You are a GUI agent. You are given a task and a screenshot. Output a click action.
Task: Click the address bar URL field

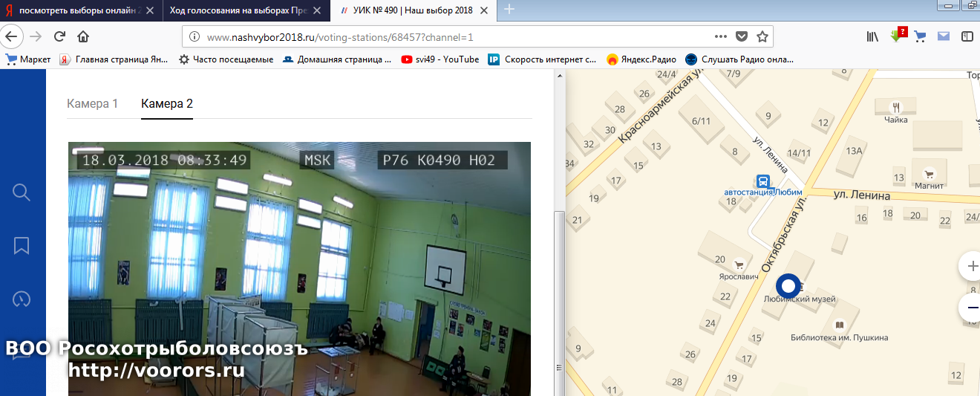(445, 36)
